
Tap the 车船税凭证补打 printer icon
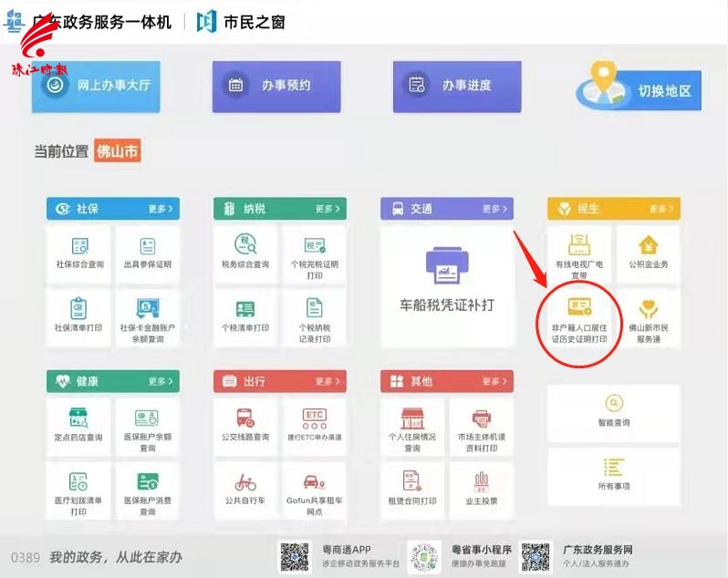click(x=447, y=265)
